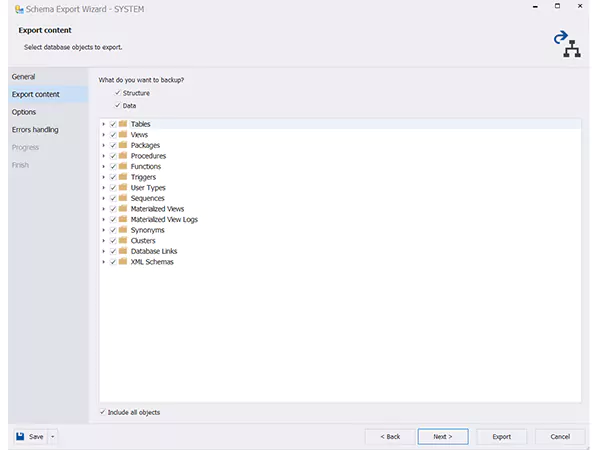Save the export project settings
The height and width of the screenshot is (450, 600).
31,437
